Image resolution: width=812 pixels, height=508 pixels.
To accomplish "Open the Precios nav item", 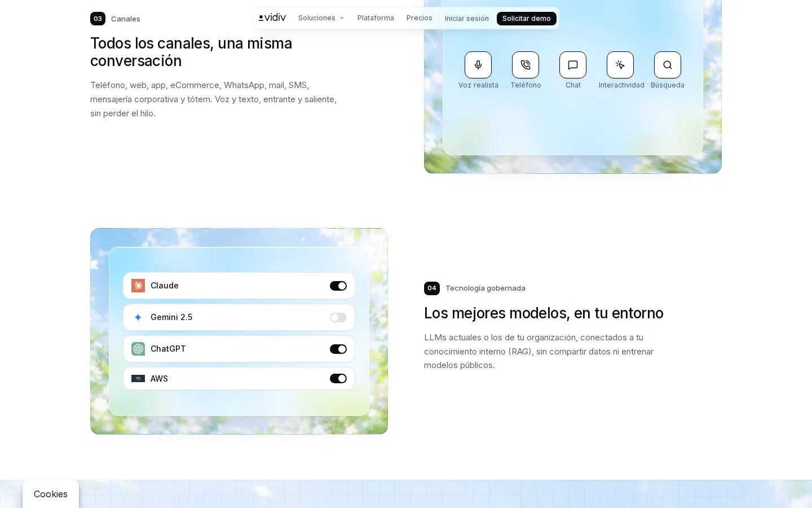I will [x=420, y=18].
